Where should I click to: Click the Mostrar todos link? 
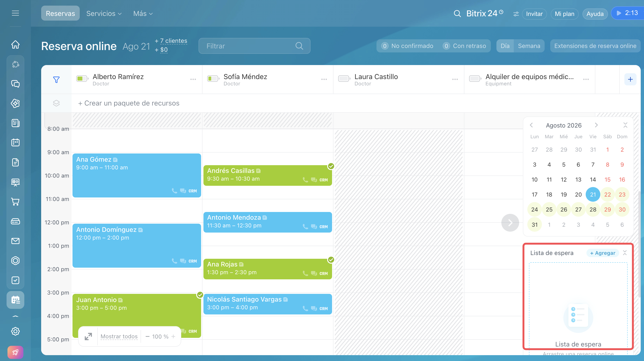[119, 336]
